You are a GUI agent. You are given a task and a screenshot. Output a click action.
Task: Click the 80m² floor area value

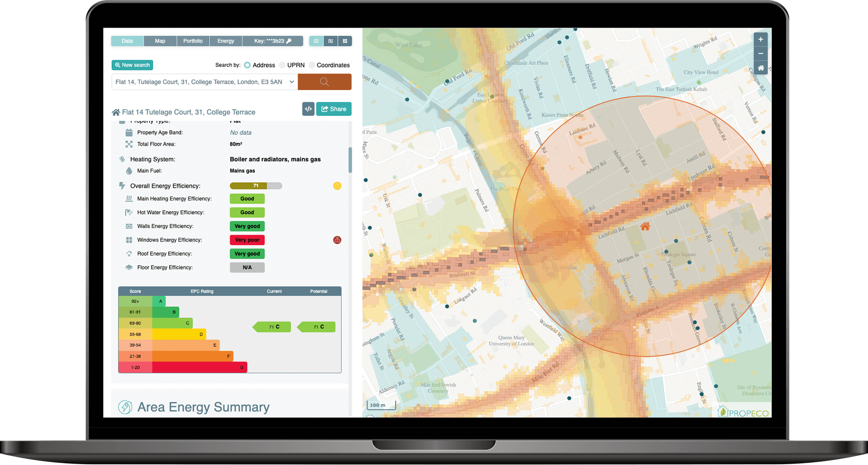coord(236,144)
